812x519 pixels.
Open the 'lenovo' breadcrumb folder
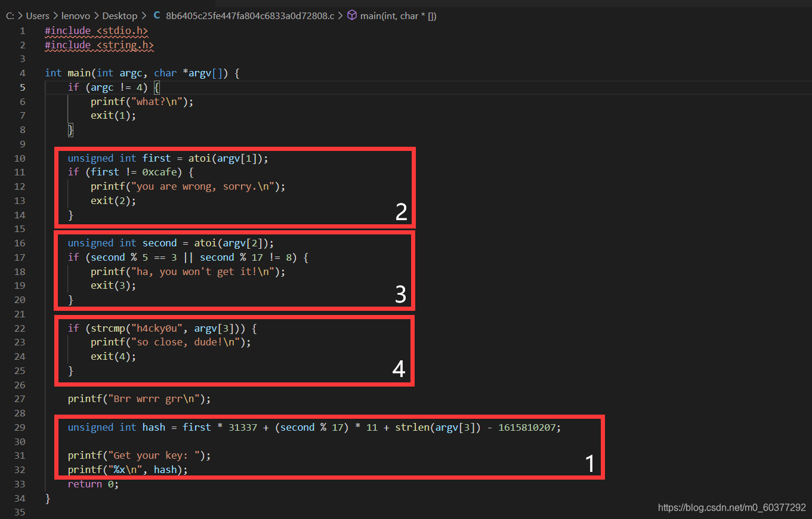[75, 16]
